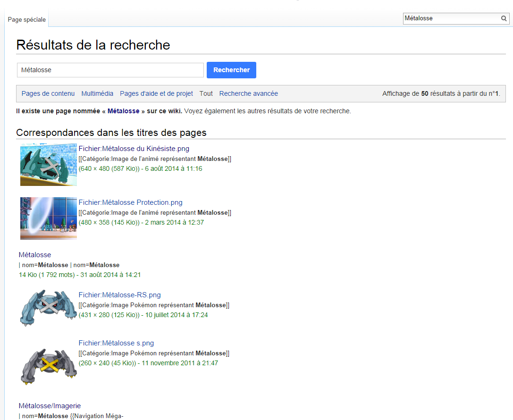Open the Fichier:Métalosse-RS.png link

coord(119,295)
